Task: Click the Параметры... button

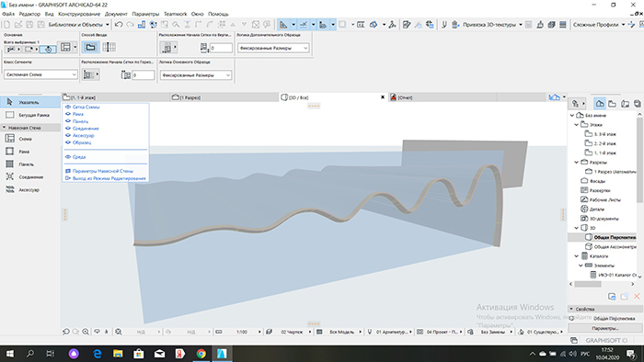Action: point(605,328)
